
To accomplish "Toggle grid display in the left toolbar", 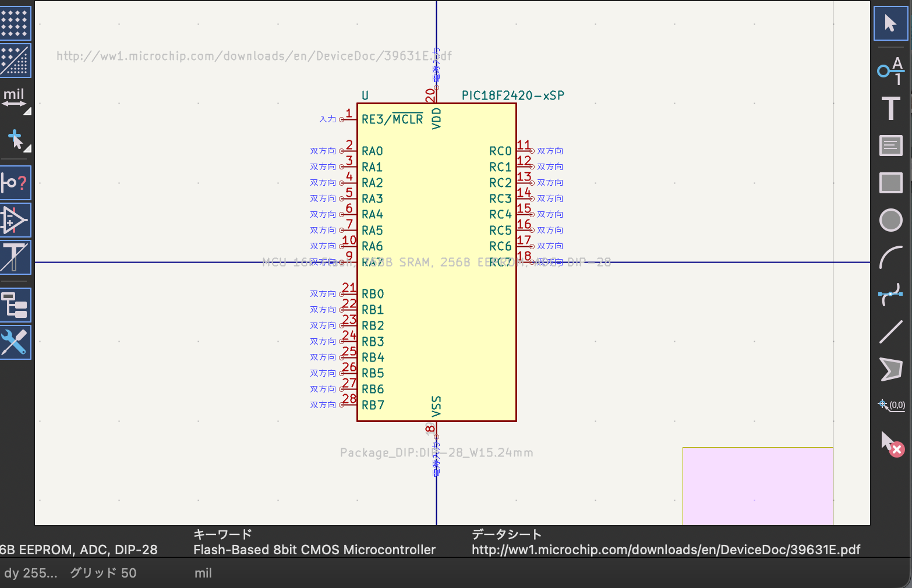I will coord(15,23).
